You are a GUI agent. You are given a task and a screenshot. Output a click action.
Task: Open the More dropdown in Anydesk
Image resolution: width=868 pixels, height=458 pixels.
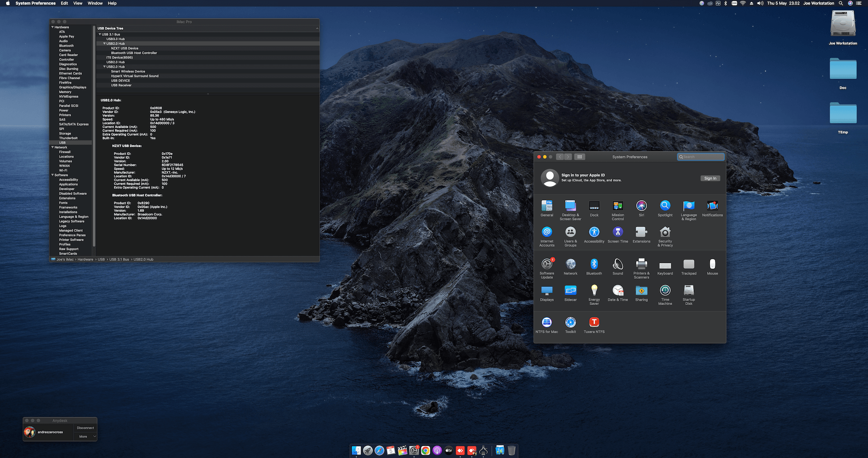pyautogui.click(x=86, y=437)
